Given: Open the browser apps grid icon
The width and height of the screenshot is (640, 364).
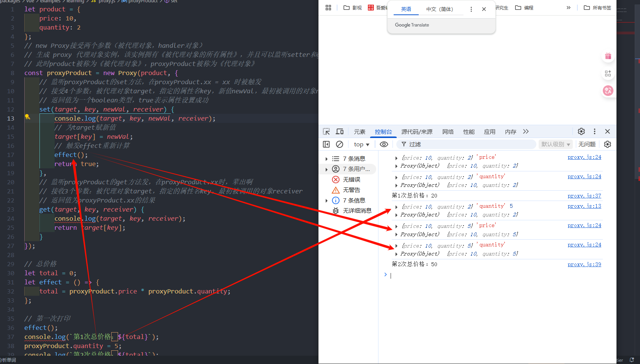Looking at the screenshot, I should tap(328, 8).
